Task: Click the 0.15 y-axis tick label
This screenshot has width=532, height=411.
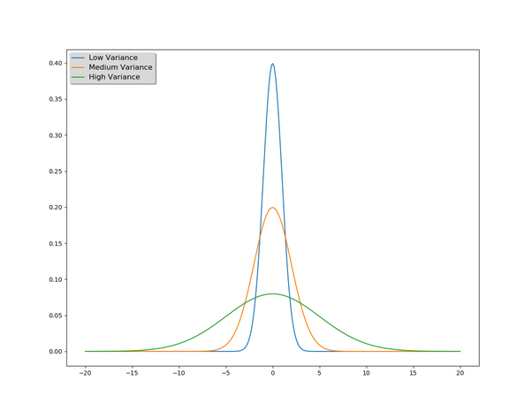Action: pyautogui.click(x=56, y=243)
